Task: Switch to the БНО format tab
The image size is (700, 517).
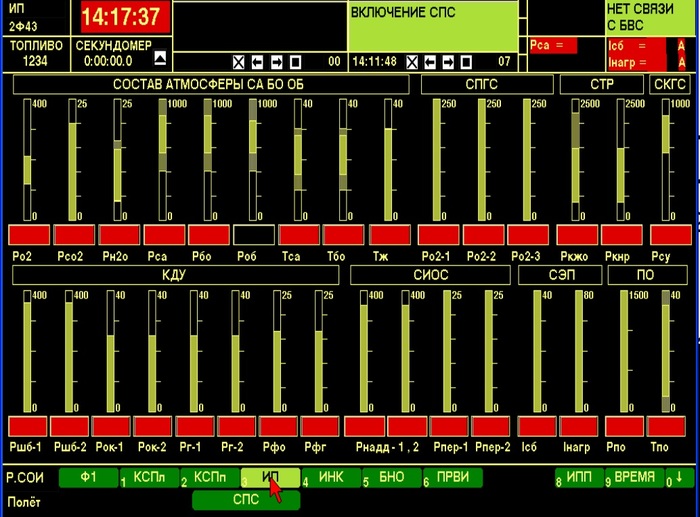Action: [x=392, y=478]
